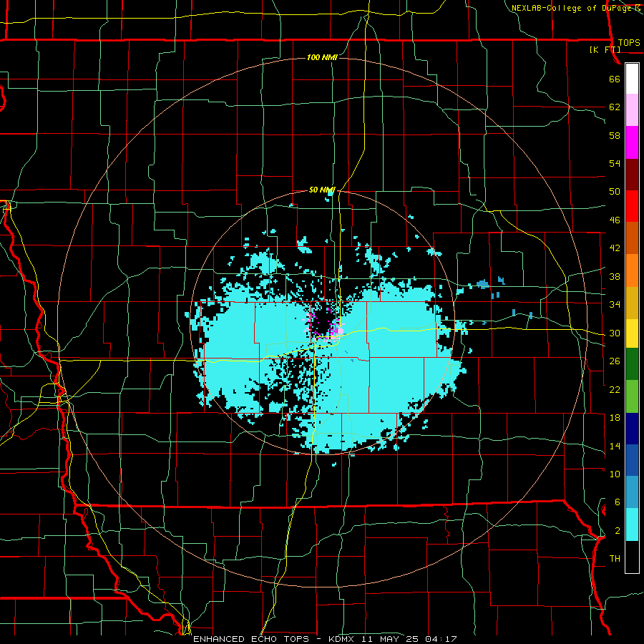
Task: Click the legend value '22'
Action: click(615, 389)
